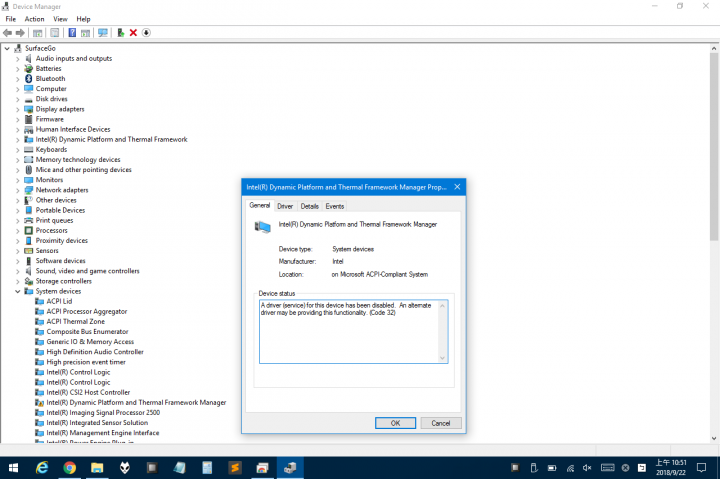Select the ACPI Lid device
The image size is (720, 479).
(59, 301)
